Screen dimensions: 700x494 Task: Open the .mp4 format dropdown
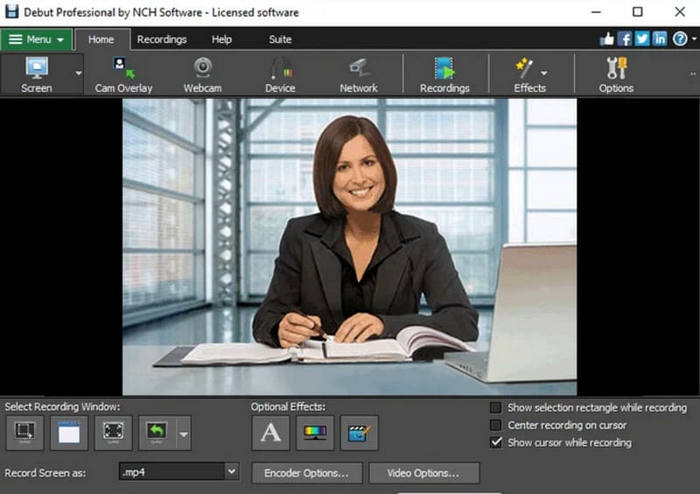click(232, 472)
